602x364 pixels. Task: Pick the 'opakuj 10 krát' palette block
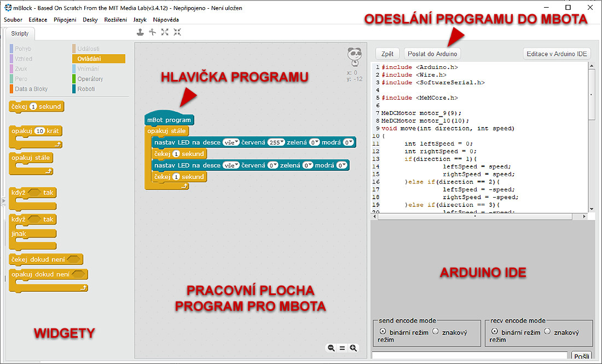pos(36,136)
